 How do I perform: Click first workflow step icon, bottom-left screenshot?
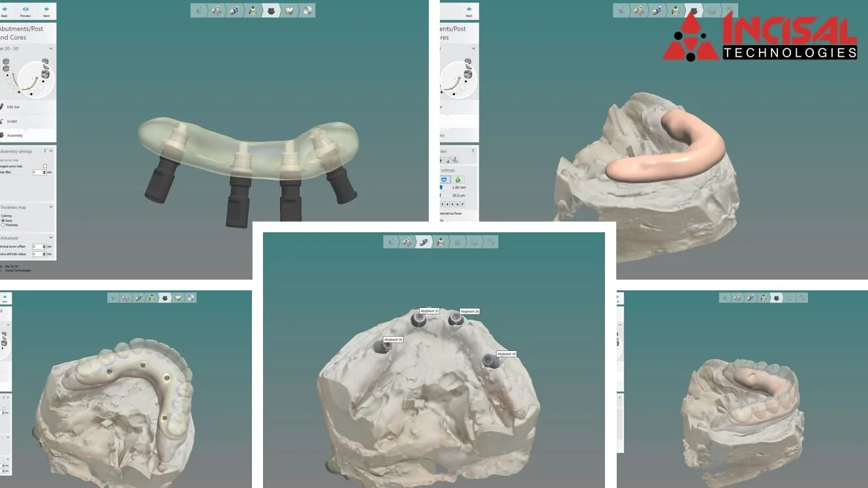[114, 297]
